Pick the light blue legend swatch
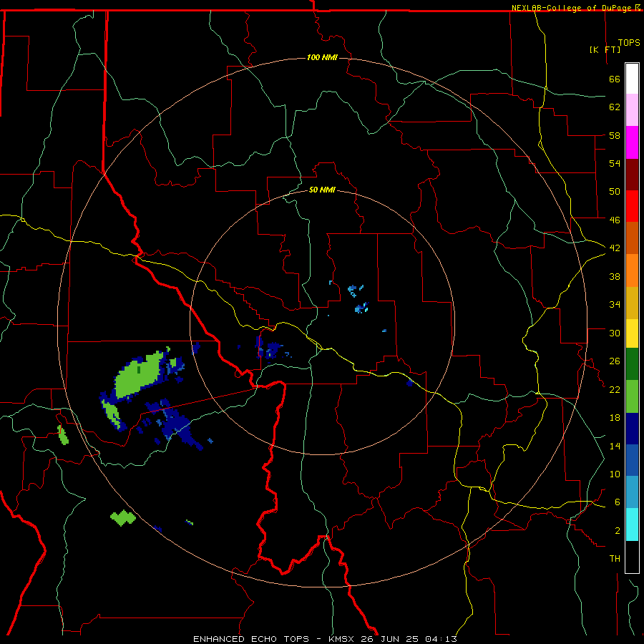644x644 pixels. (x=632, y=492)
